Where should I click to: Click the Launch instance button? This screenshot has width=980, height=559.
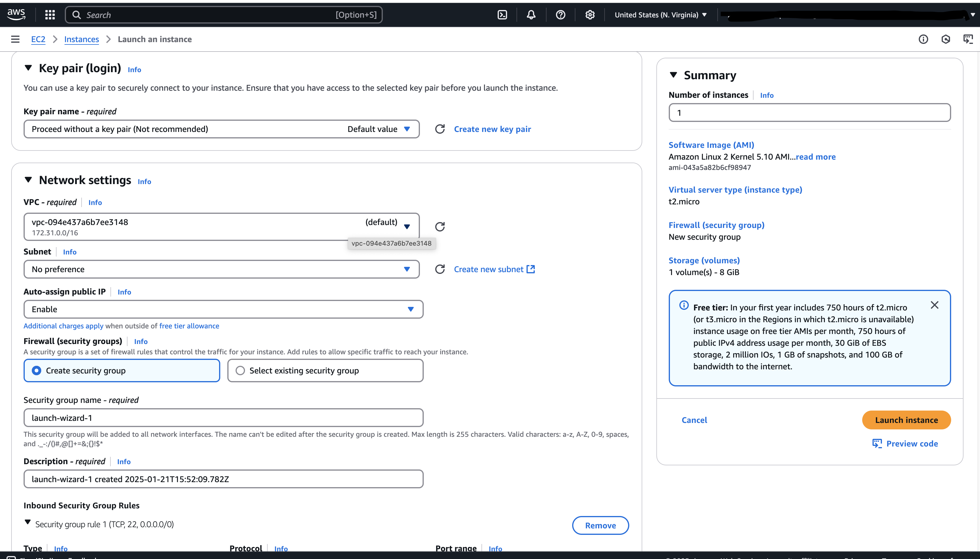tap(906, 420)
